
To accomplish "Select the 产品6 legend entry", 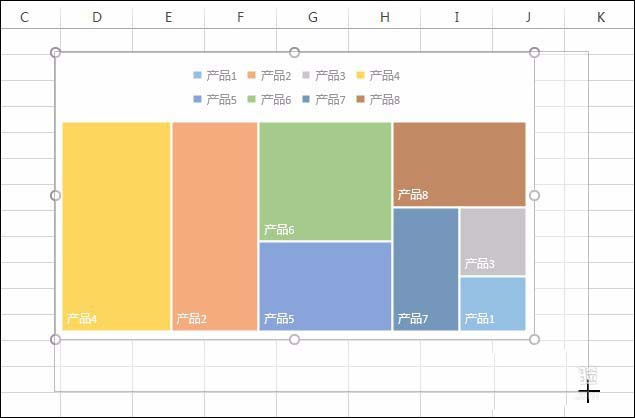I will 271,100.
